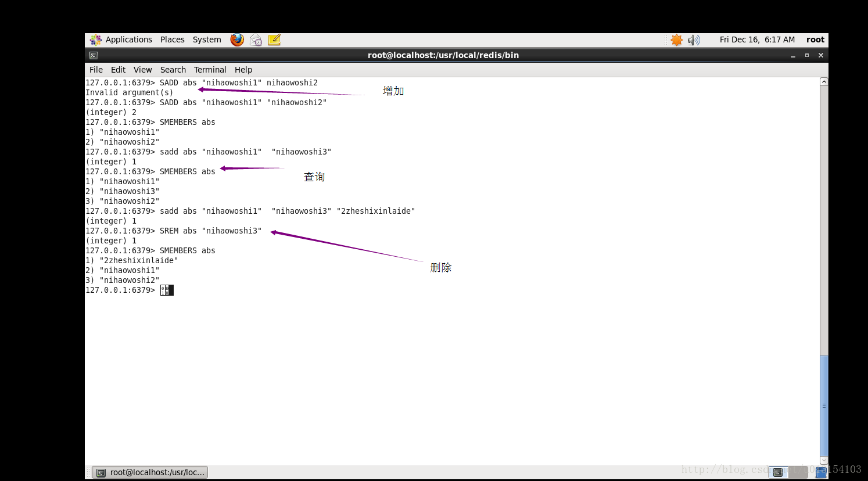868x481 pixels.
Task: Click the scrollbar down arrow in the terminal
Action: pyautogui.click(x=824, y=461)
